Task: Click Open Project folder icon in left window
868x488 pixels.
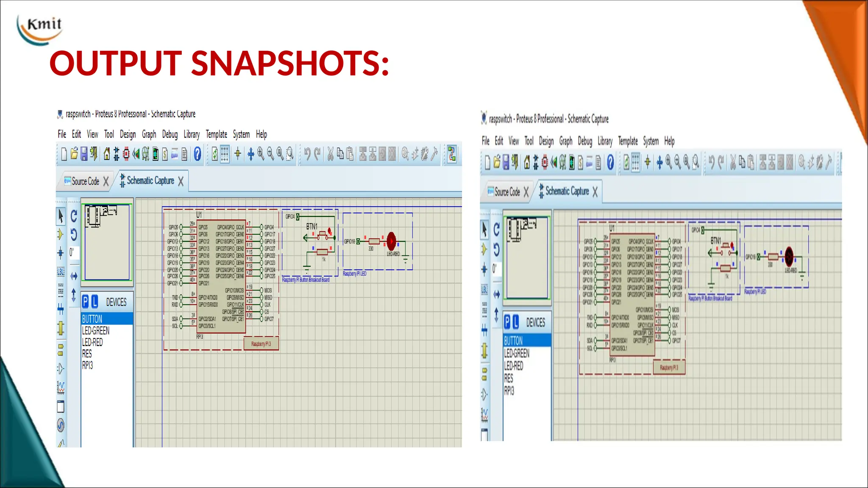Action: click(x=74, y=154)
